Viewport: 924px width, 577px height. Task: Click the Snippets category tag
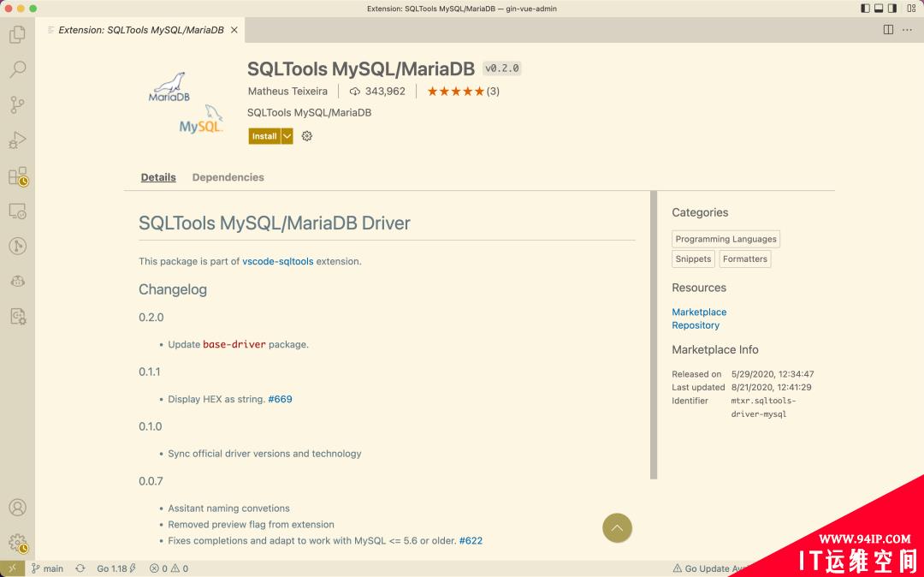click(x=693, y=259)
